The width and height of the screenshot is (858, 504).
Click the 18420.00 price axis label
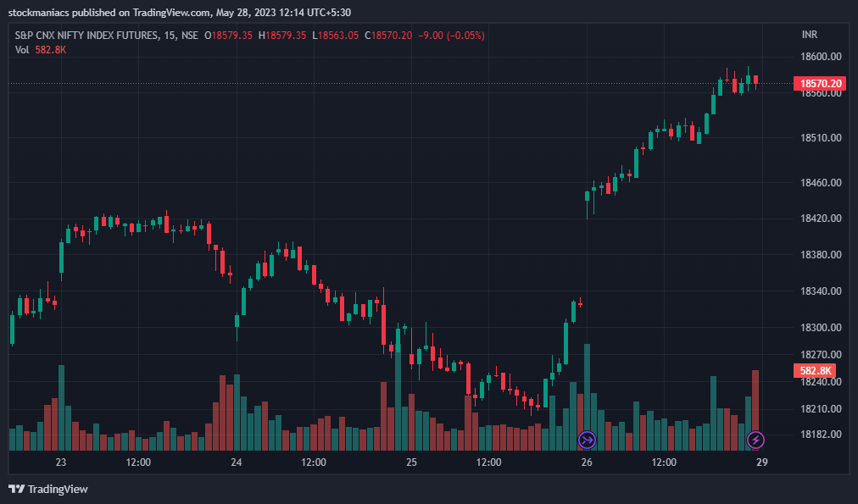coord(821,218)
